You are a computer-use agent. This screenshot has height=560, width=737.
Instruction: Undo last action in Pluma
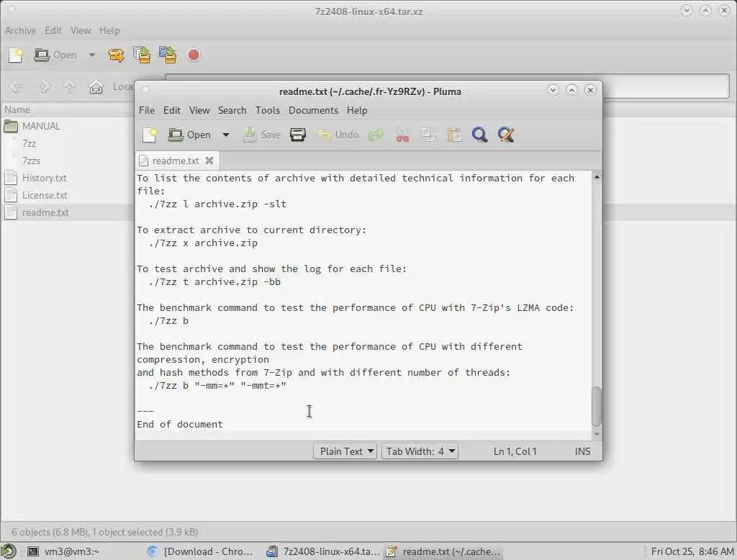tap(338, 135)
